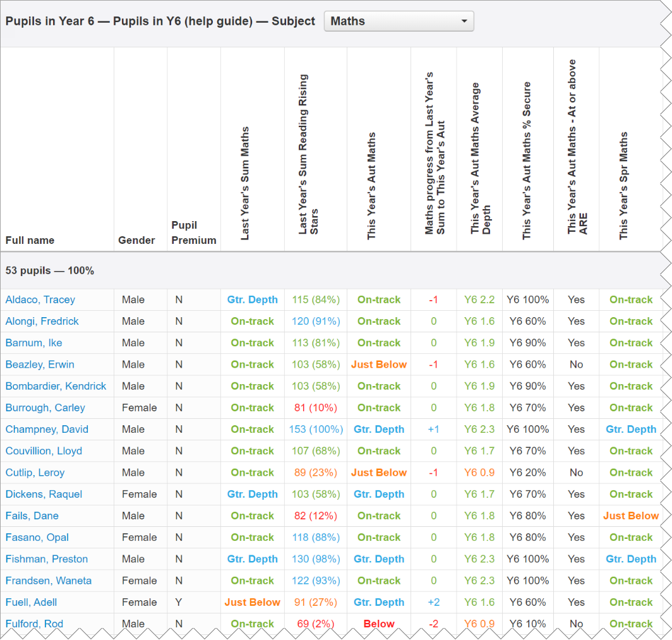
Task: Click This Year's Aut Maths % Secure header
Action: (527, 160)
